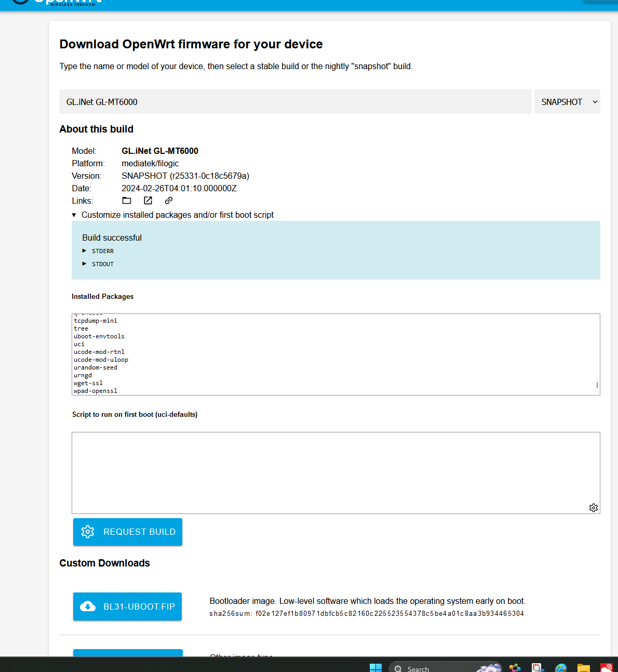Click the external-link icon in Links row
This screenshot has width=618, height=672.
coord(148,201)
